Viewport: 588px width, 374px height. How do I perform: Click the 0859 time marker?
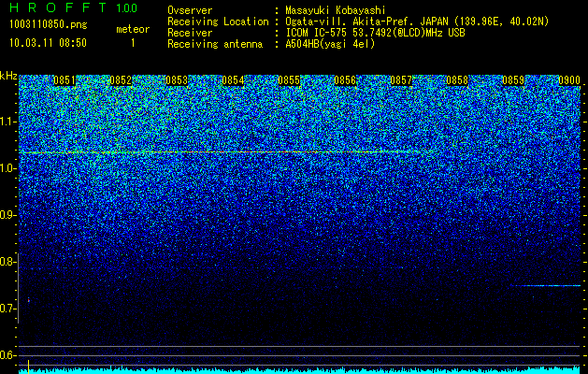(x=513, y=80)
